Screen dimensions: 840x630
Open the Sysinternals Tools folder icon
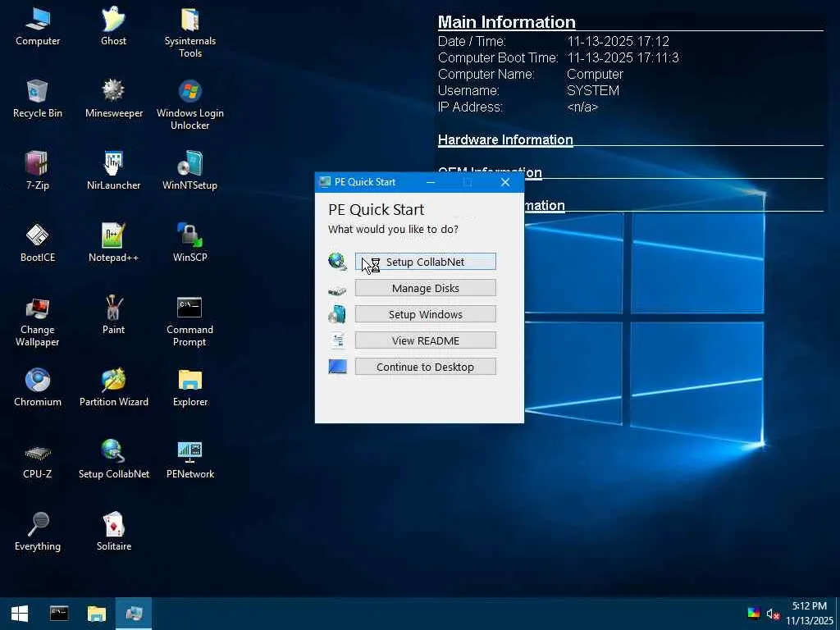190,32
